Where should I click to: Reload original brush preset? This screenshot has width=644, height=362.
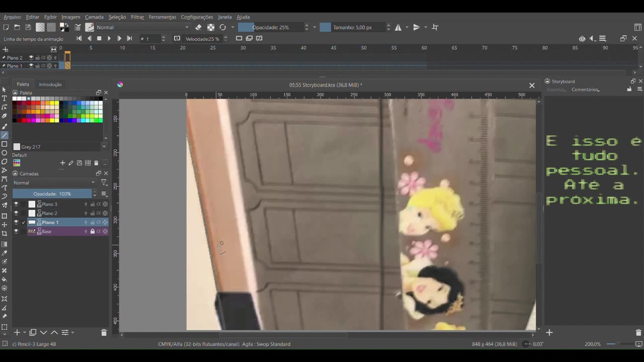222,27
